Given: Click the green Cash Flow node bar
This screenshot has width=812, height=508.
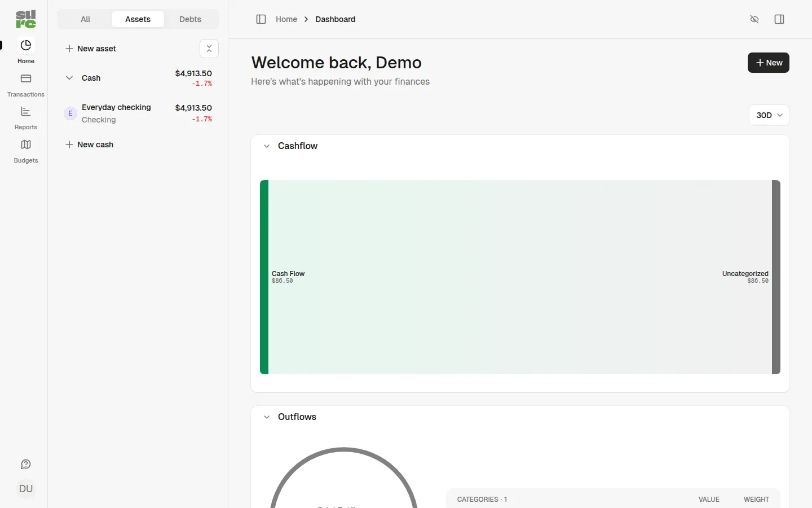Looking at the screenshot, I should coord(264,277).
